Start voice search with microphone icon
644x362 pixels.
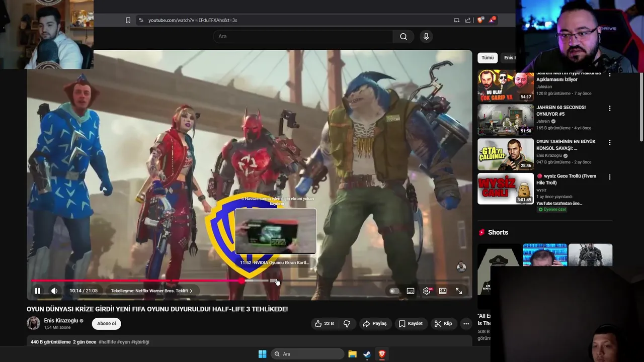(426, 36)
